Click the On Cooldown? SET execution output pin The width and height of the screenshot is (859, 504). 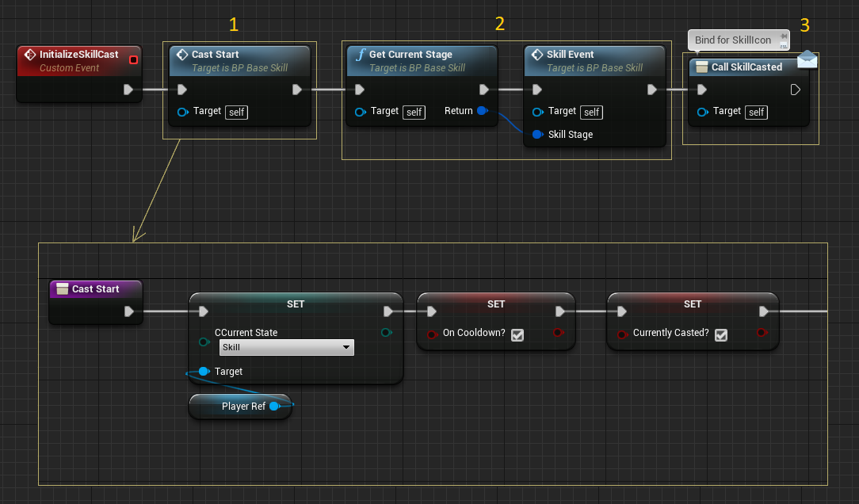(560, 311)
